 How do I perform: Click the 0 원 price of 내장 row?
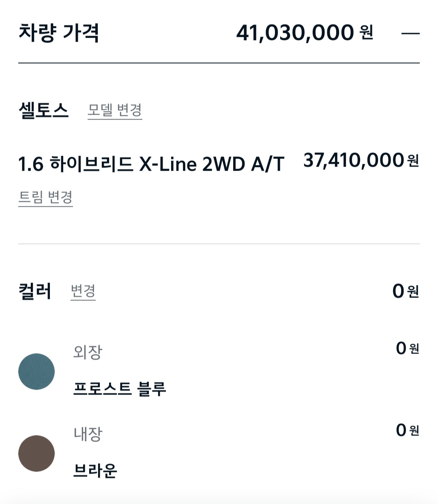407,430
